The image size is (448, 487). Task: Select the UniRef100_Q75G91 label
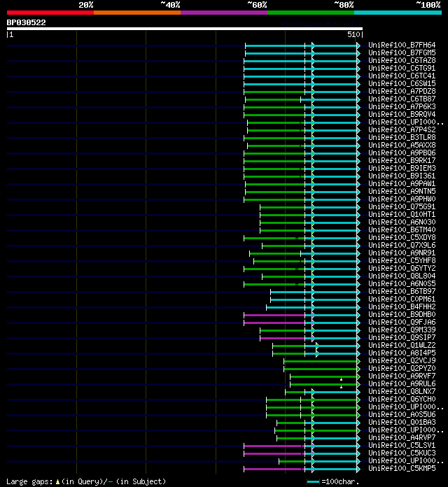click(402, 206)
